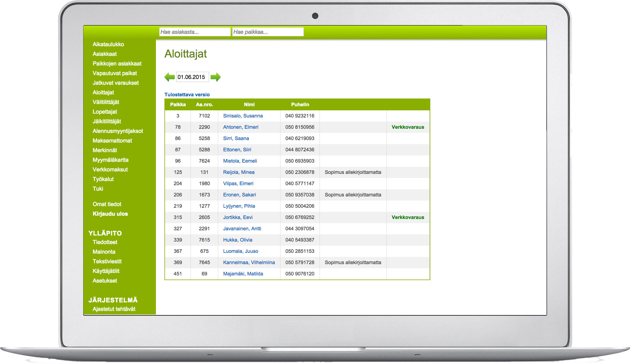Click phone number 044 8072436
The height and width of the screenshot is (364, 630).
pos(300,150)
